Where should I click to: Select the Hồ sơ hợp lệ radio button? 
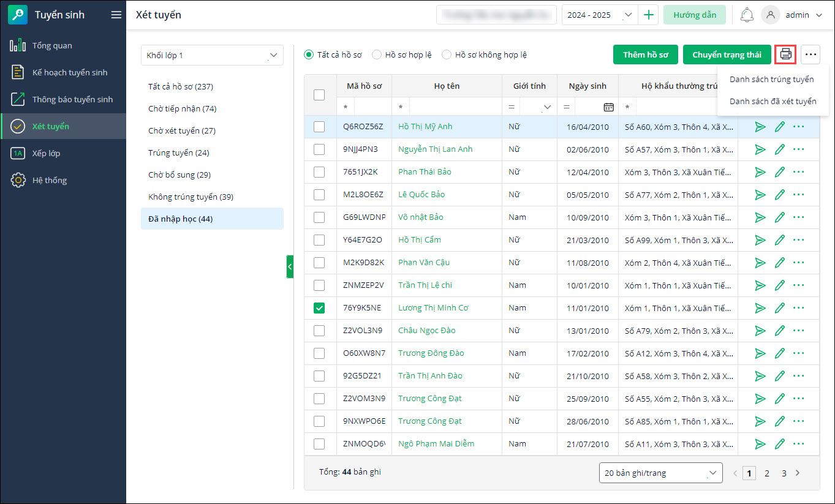pos(377,55)
